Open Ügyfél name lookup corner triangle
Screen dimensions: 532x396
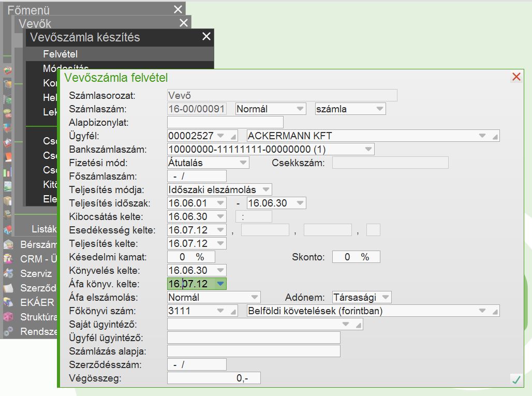495,137
